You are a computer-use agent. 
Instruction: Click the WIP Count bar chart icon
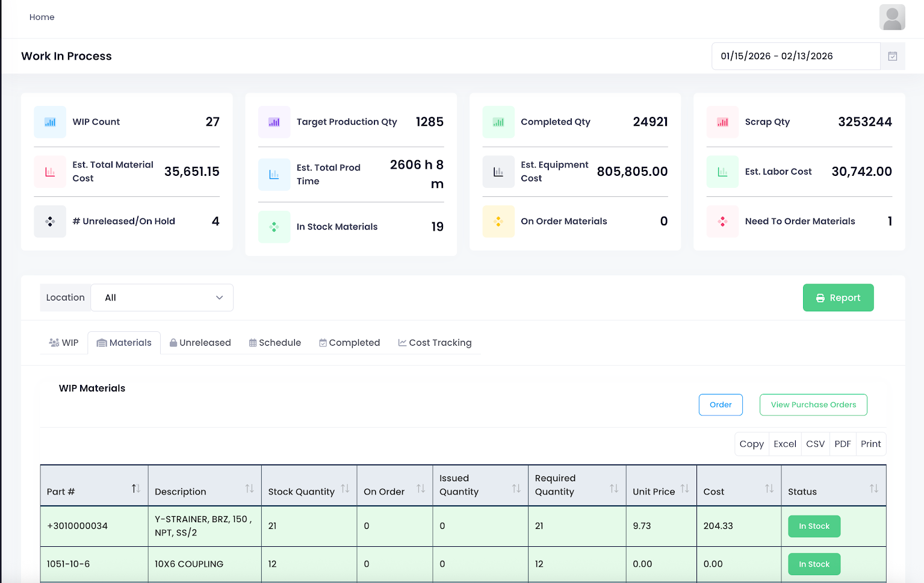click(x=50, y=122)
